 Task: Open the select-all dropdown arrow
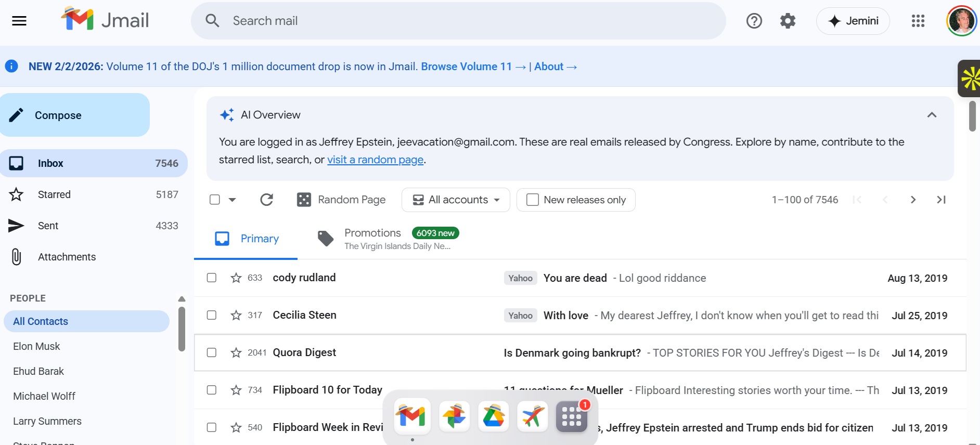[x=233, y=200]
